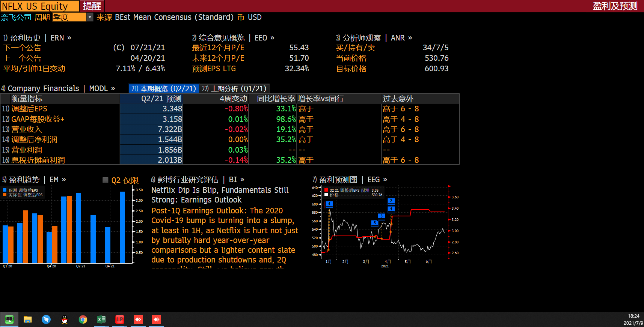Click event marker 4 on EPS chart
This screenshot has width=644, height=327.
coord(329,204)
